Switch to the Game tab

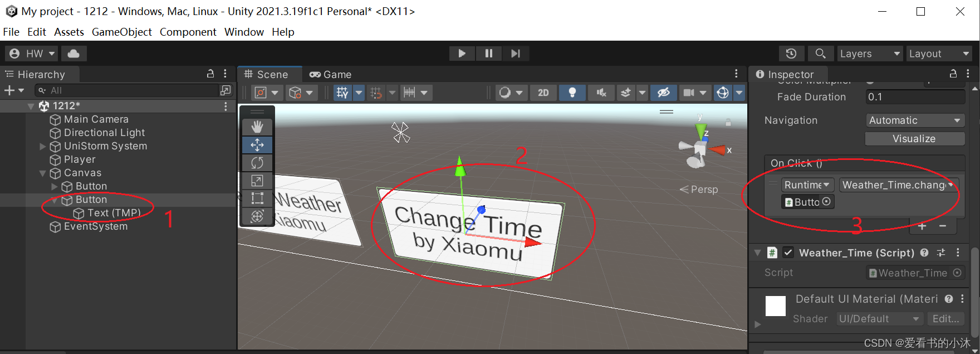[x=331, y=74]
